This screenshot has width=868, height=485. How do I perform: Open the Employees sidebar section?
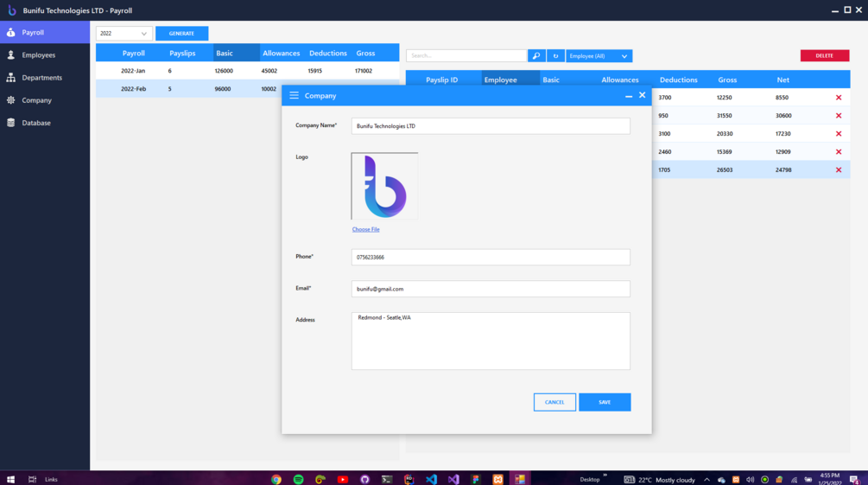pos(45,54)
